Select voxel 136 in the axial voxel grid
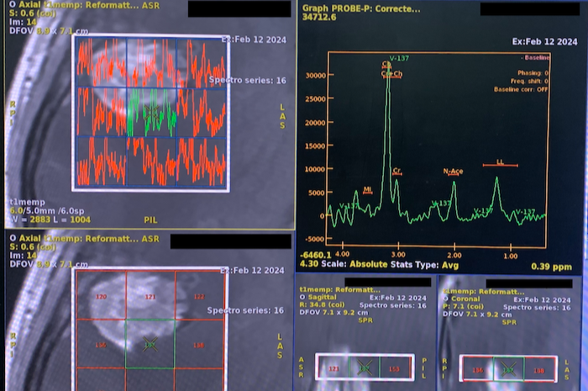This screenshot has height=391, width=588. pos(102,344)
